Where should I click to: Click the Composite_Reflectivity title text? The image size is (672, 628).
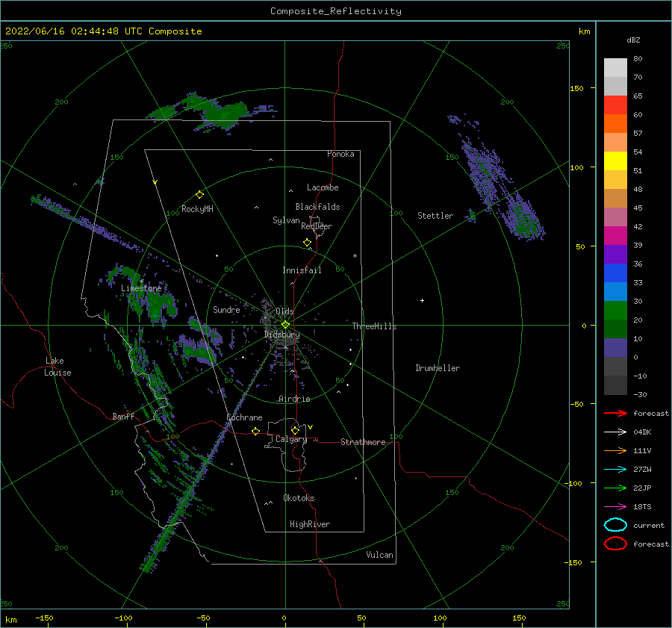pyautogui.click(x=336, y=11)
